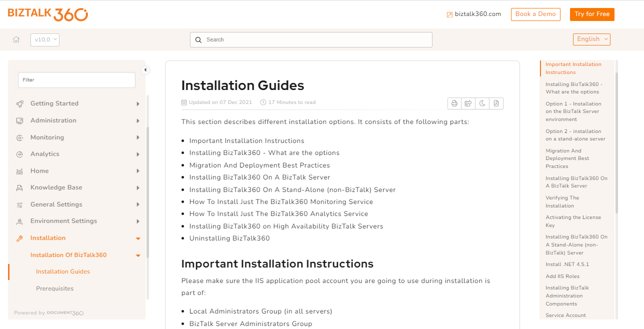644x329 pixels.
Task: Download the article as PDF with the PDF icon
Action: pos(496,103)
